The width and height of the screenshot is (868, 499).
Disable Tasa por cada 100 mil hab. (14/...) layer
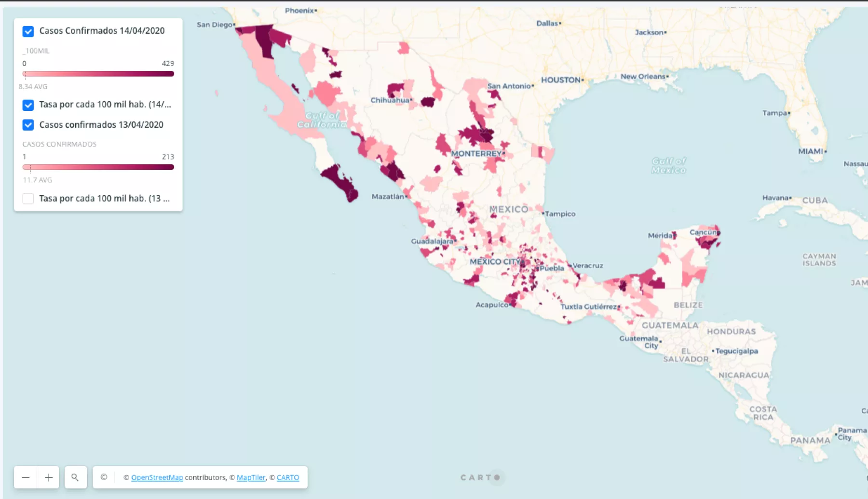click(x=28, y=105)
